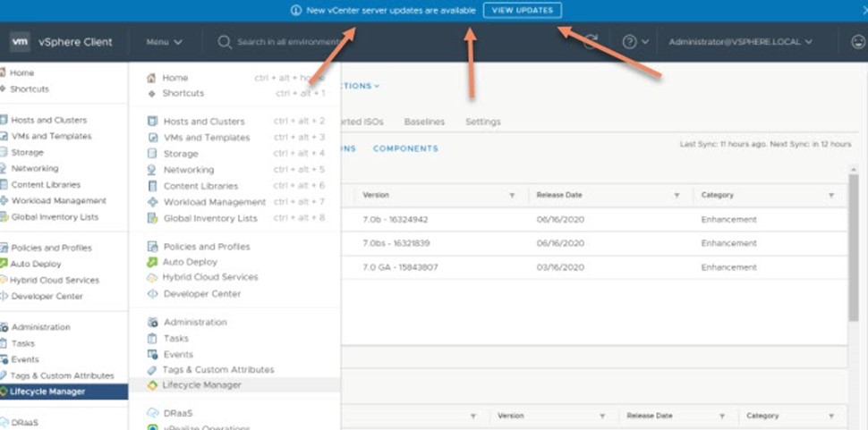Switch to the Baselines tab

424,122
